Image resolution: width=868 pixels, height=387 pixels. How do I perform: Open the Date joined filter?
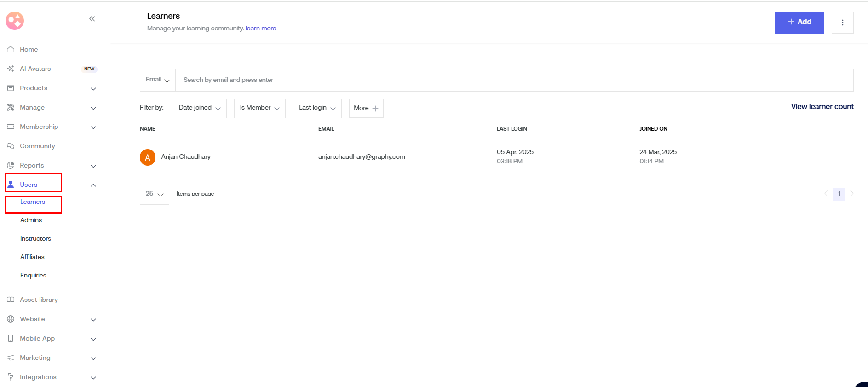200,108
